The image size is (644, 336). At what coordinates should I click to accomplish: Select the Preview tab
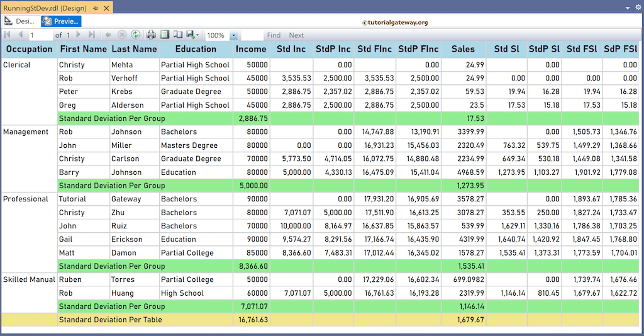[x=61, y=21]
